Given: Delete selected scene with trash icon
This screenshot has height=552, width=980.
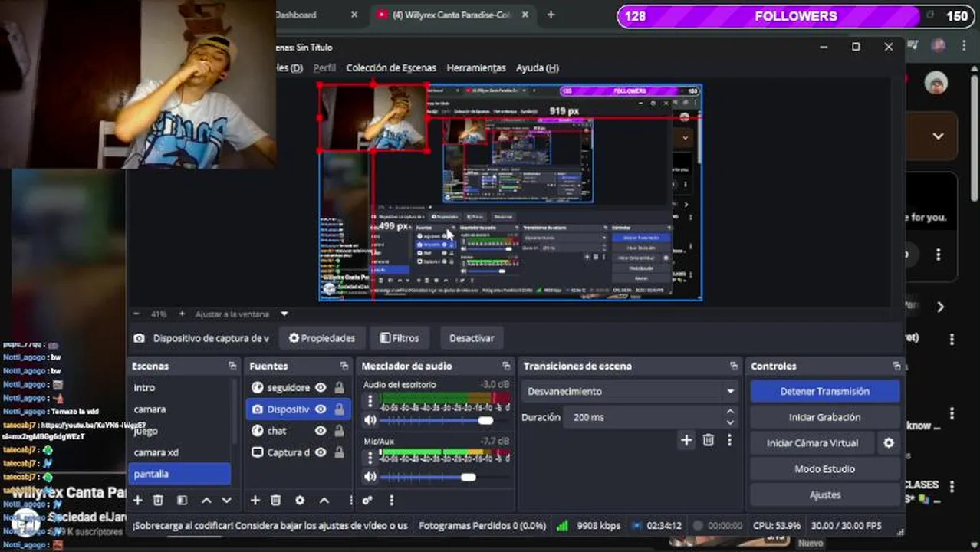Looking at the screenshot, I should [158, 501].
